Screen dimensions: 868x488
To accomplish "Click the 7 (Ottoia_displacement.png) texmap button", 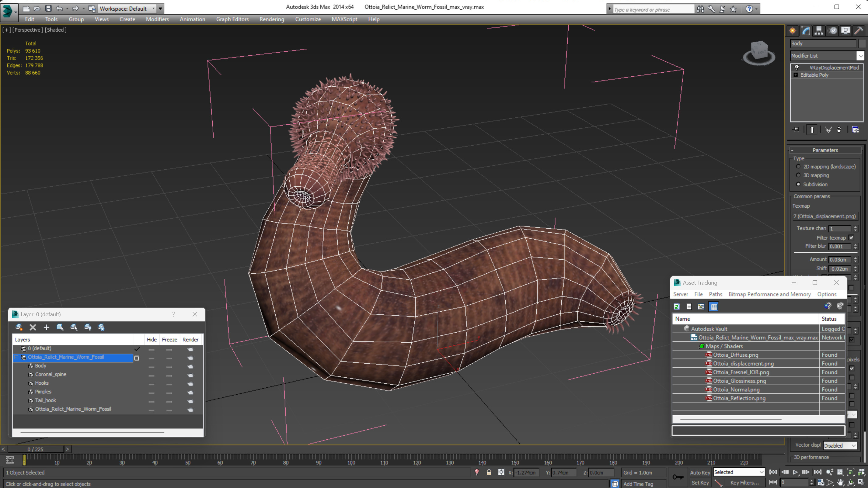I will click(x=824, y=216).
